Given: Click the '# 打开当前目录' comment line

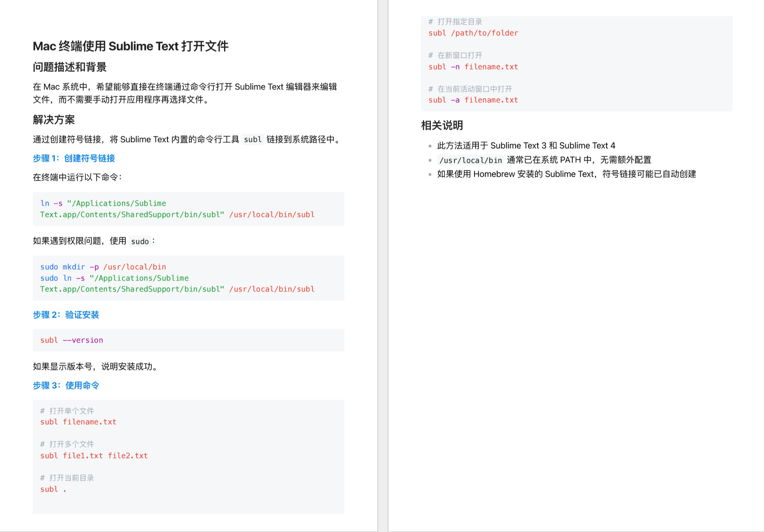Looking at the screenshot, I should [67, 478].
